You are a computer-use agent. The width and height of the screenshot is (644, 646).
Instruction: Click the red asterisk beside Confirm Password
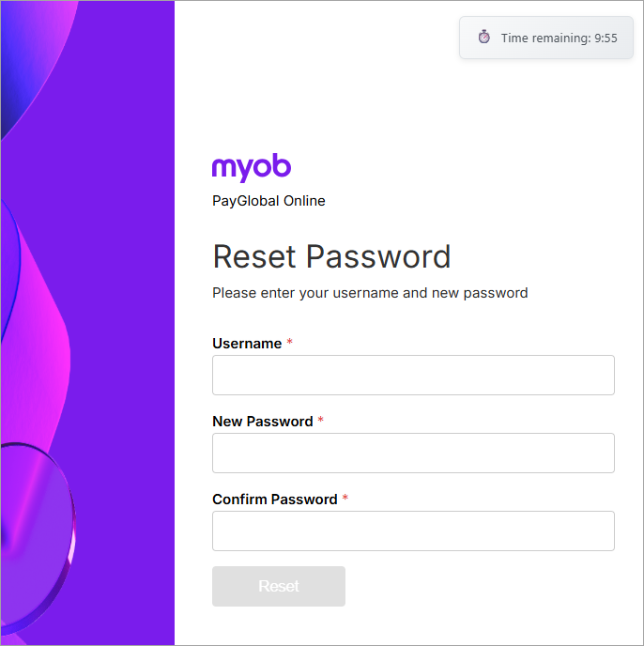[x=345, y=500]
